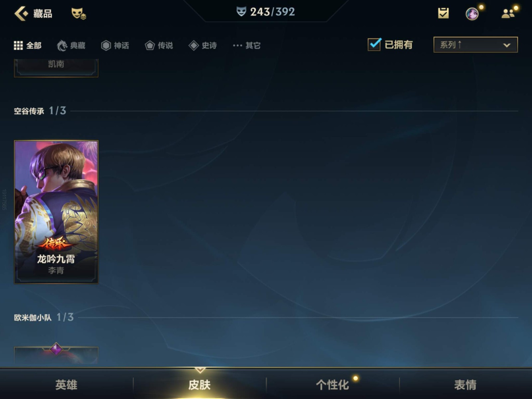Open the 凯南 skin card at the top

pos(56,68)
